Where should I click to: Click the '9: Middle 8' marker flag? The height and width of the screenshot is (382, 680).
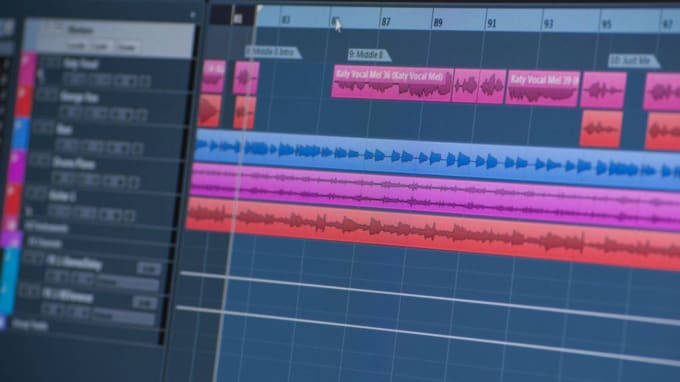369,55
